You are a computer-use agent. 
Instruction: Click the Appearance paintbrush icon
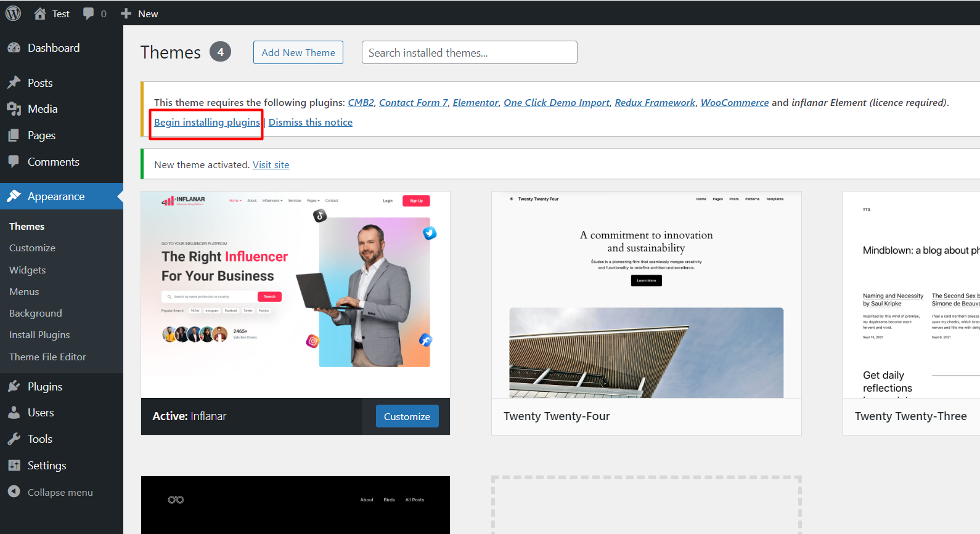point(14,196)
